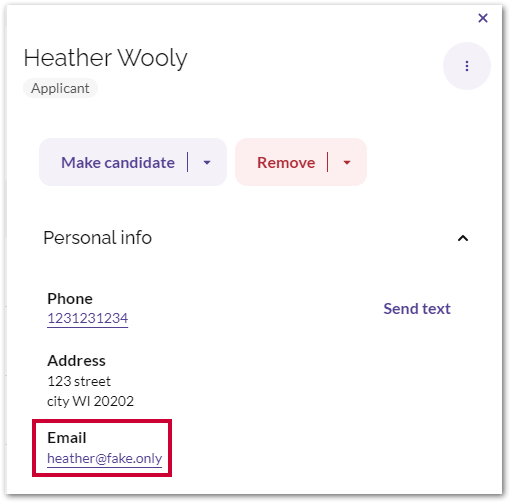Select the Personal info section heading
Image resolution: width=511 pixels, height=503 pixels.
(97, 238)
